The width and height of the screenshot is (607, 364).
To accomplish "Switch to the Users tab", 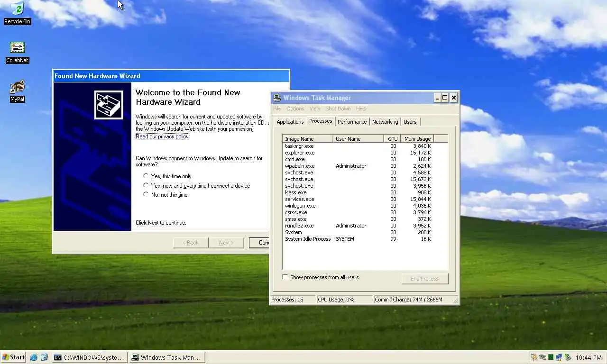I will click(410, 122).
